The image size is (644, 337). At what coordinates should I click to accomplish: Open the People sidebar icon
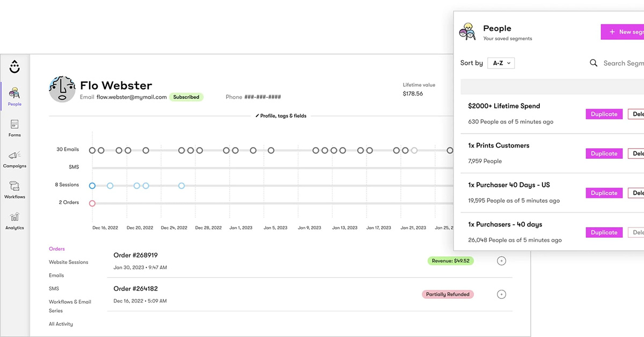[x=14, y=94]
